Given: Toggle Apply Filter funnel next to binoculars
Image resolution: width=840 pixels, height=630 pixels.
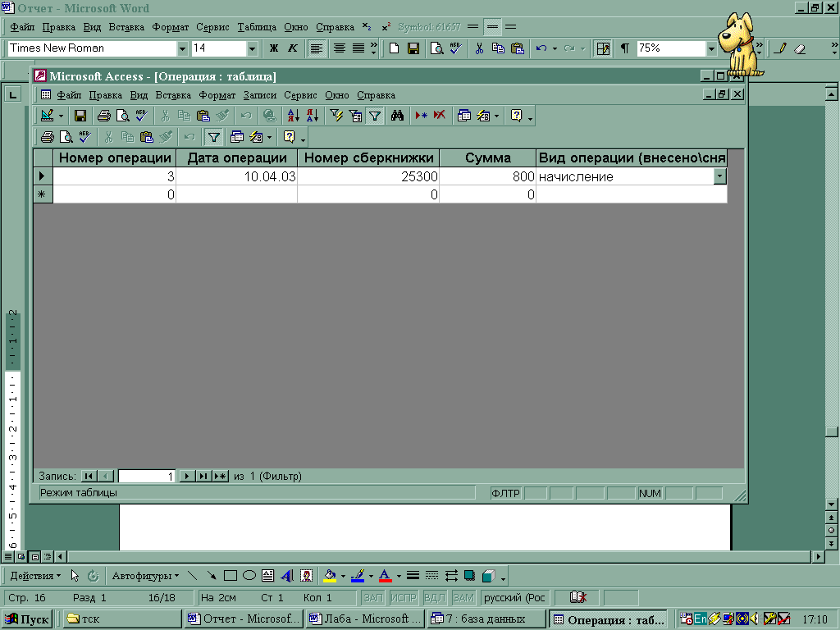Looking at the screenshot, I should [375, 115].
